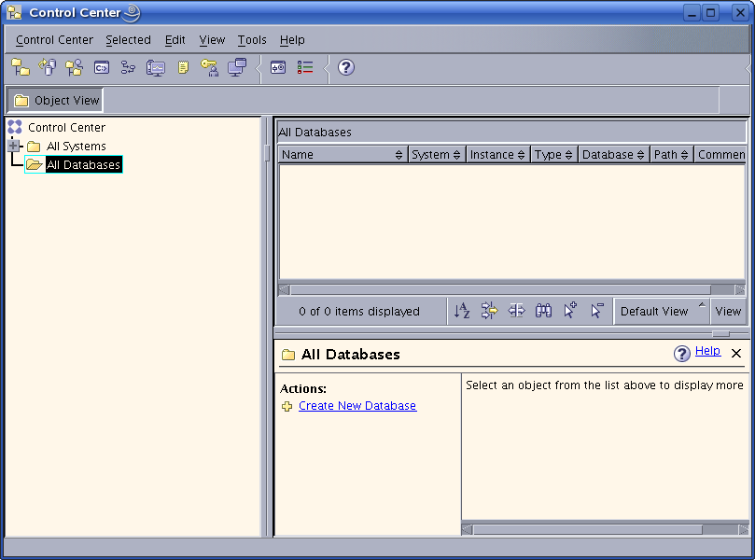Sort by the Path column header
Viewport: 755px width, 560px height.
click(x=671, y=155)
